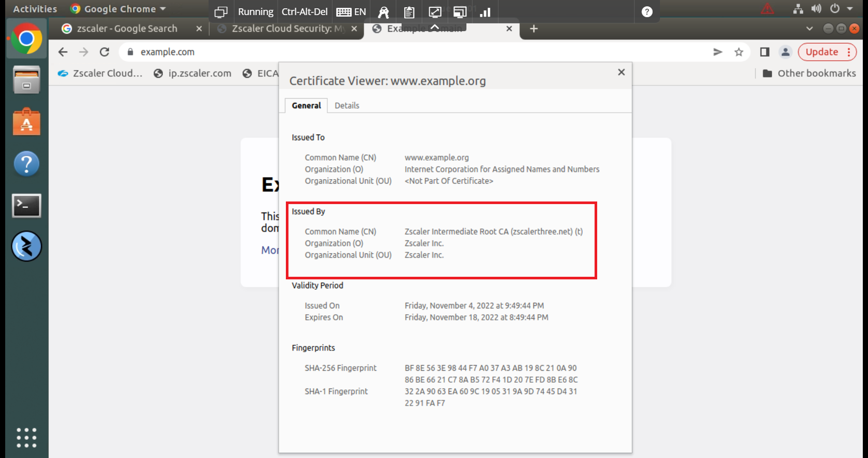Switch to Zscaler Cloud Security tab

pyautogui.click(x=288, y=29)
